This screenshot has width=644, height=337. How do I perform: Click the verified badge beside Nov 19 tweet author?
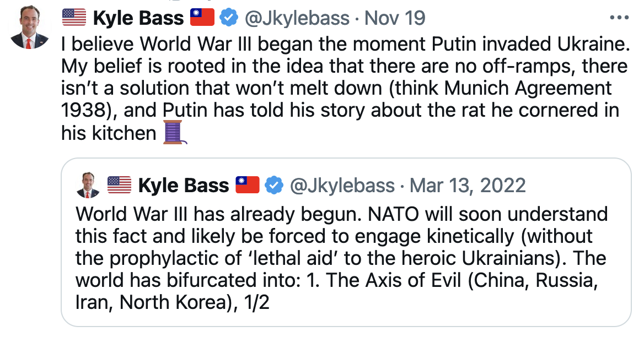227,18
